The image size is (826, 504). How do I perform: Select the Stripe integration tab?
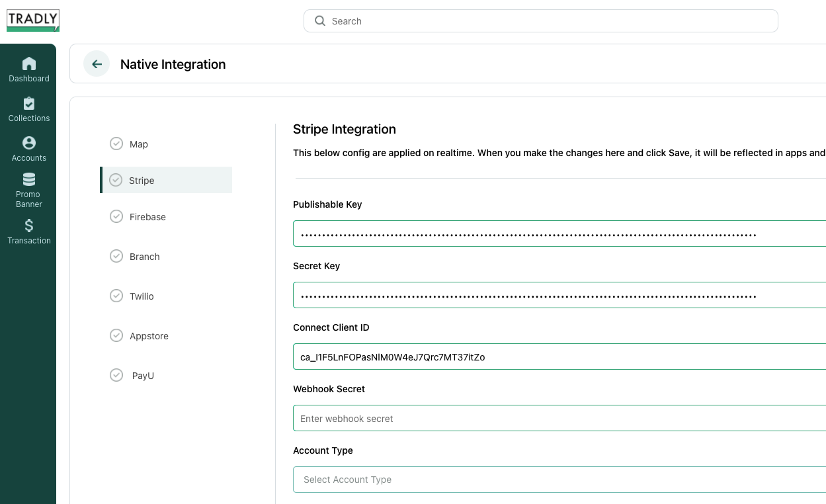(x=142, y=181)
